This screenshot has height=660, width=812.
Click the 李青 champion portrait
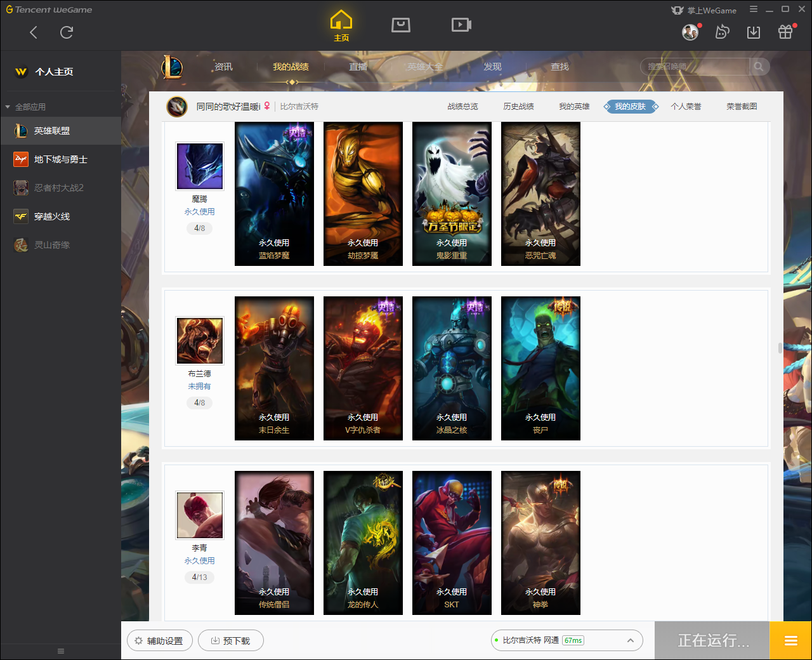[x=200, y=515]
